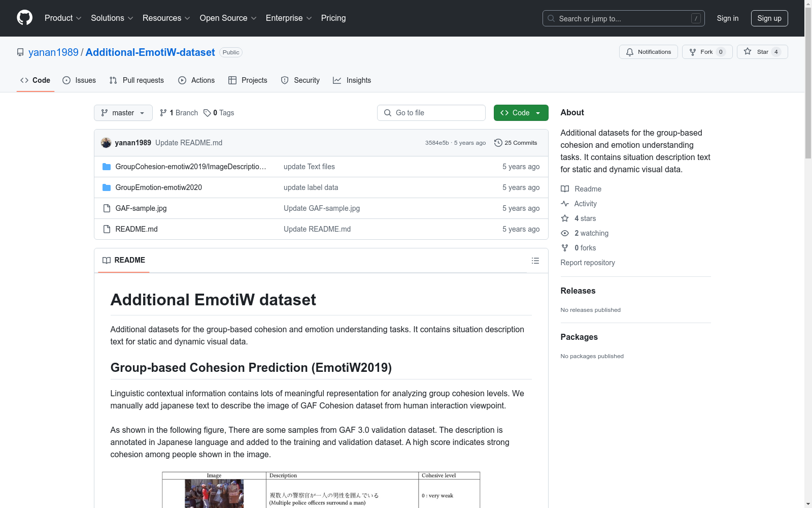Click the GroupEmotion-emotiw2020 folder icon

107,187
